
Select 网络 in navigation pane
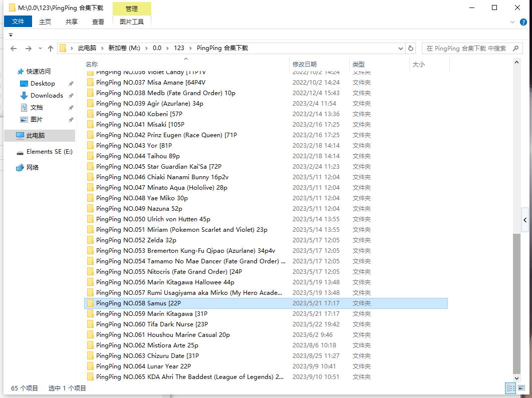[32, 168]
